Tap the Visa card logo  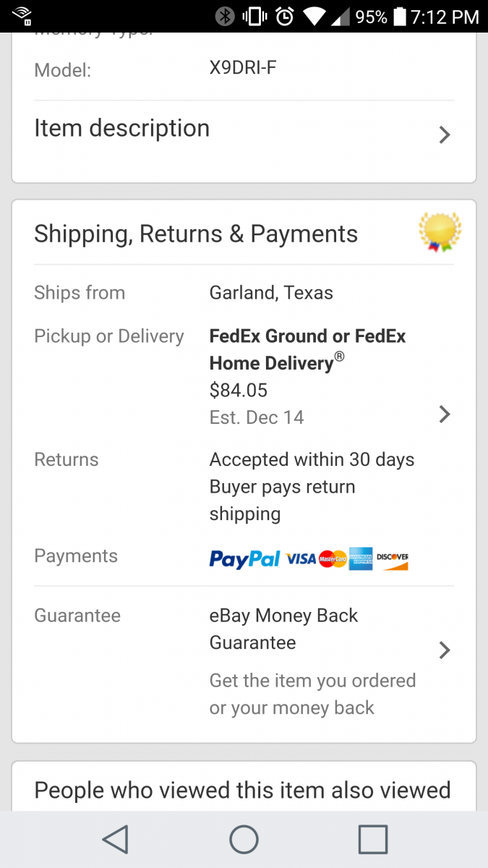pyautogui.click(x=301, y=559)
